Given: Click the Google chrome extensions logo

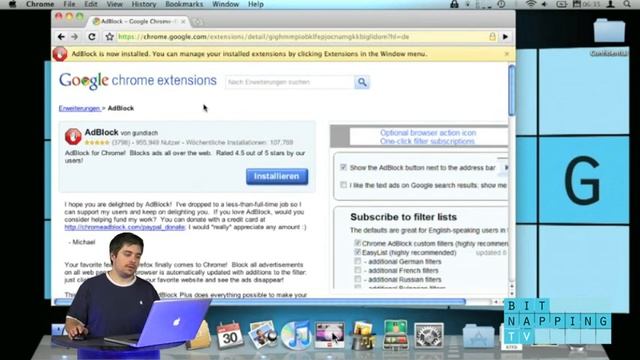Looking at the screenshot, I should coord(138,81).
